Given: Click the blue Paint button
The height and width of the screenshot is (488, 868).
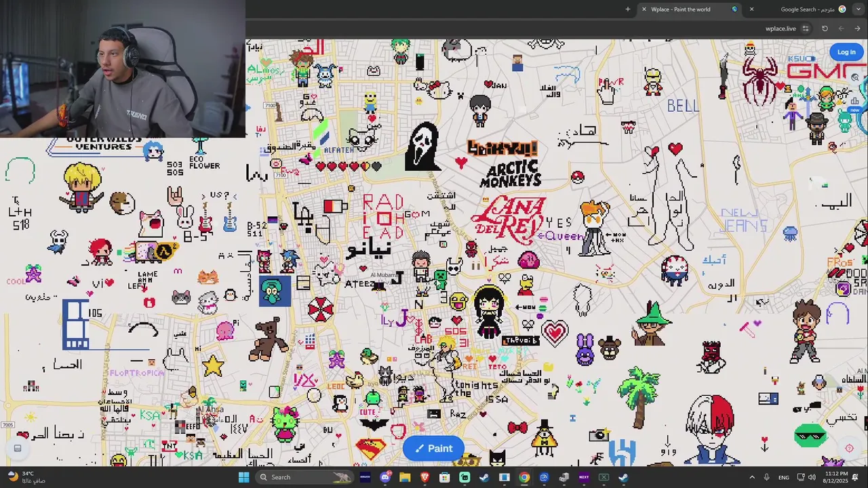Looking at the screenshot, I should click(x=434, y=448).
